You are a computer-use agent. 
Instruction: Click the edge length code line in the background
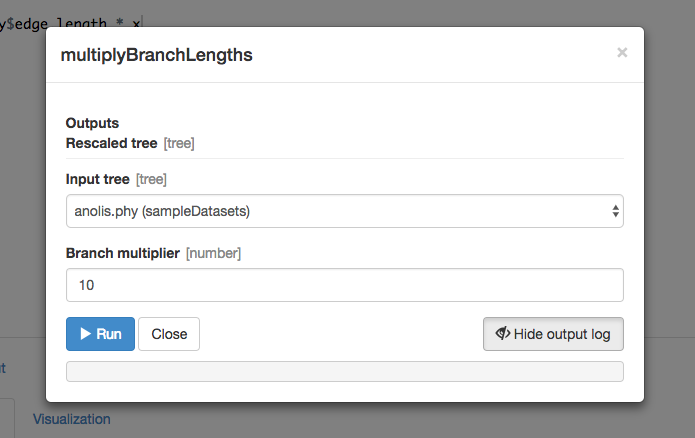click(x=70, y=23)
